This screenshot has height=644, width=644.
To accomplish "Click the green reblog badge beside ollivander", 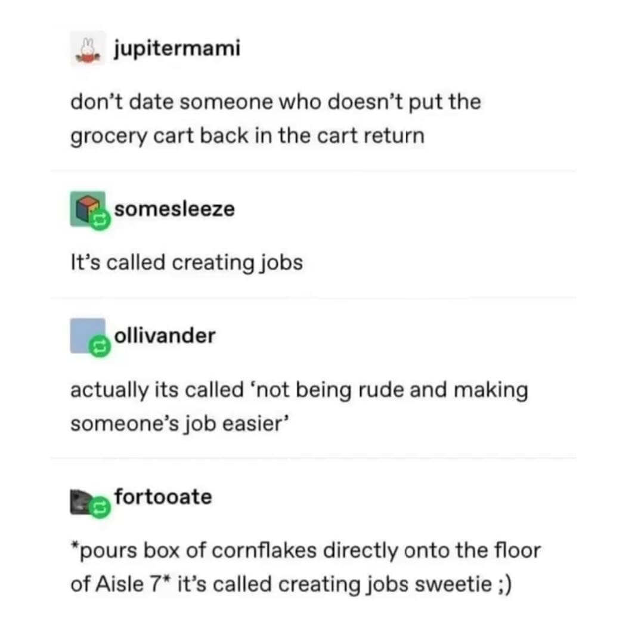I will [x=98, y=347].
